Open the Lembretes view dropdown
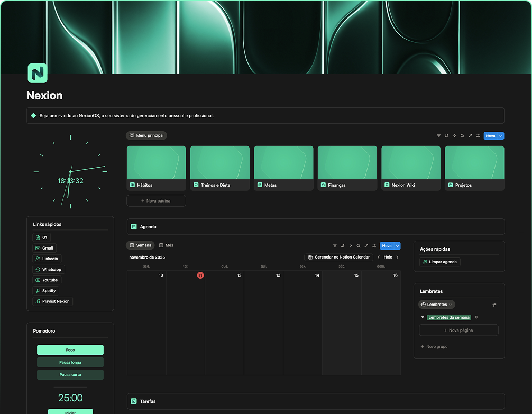Screen dimensions: 532x414 coord(437,305)
